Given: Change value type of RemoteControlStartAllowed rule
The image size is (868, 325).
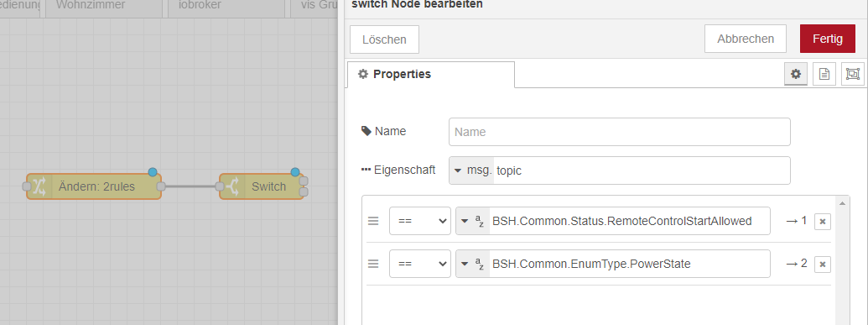Looking at the screenshot, I should tap(473, 221).
